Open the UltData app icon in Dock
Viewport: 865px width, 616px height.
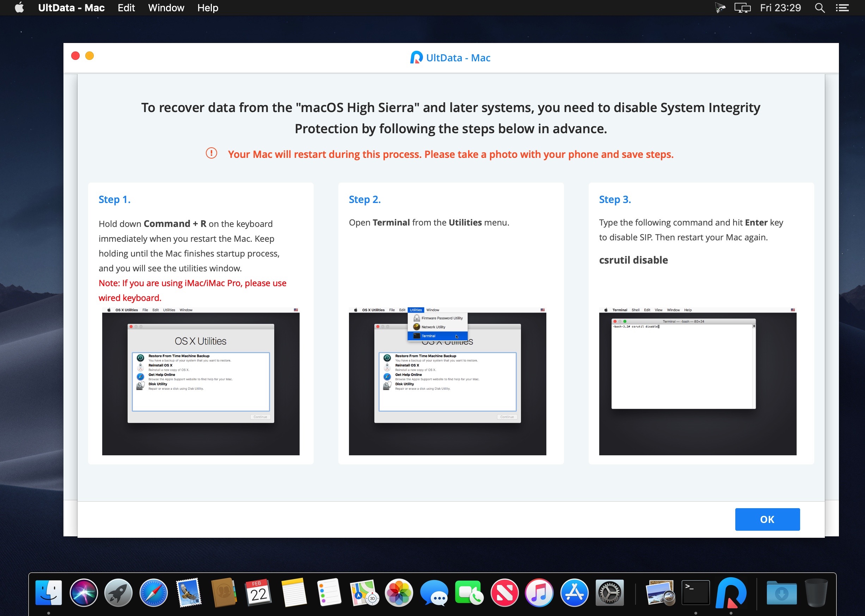(x=731, y=592)
